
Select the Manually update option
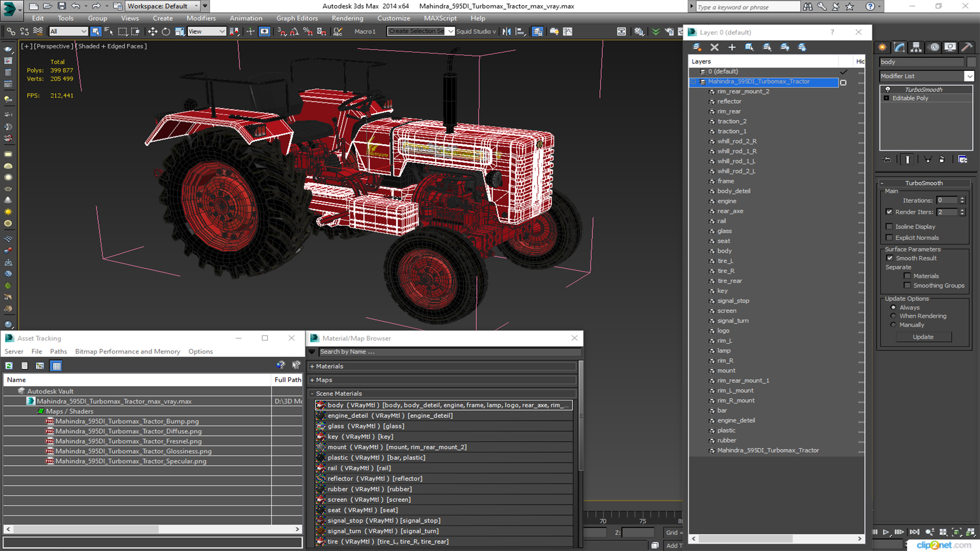click(x=893, y=324)
